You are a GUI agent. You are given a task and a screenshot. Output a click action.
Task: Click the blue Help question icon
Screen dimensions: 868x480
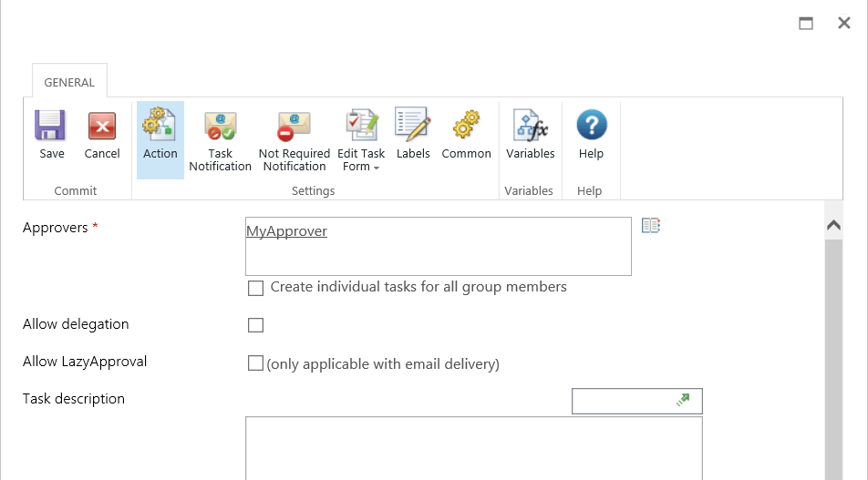(591, 125)
